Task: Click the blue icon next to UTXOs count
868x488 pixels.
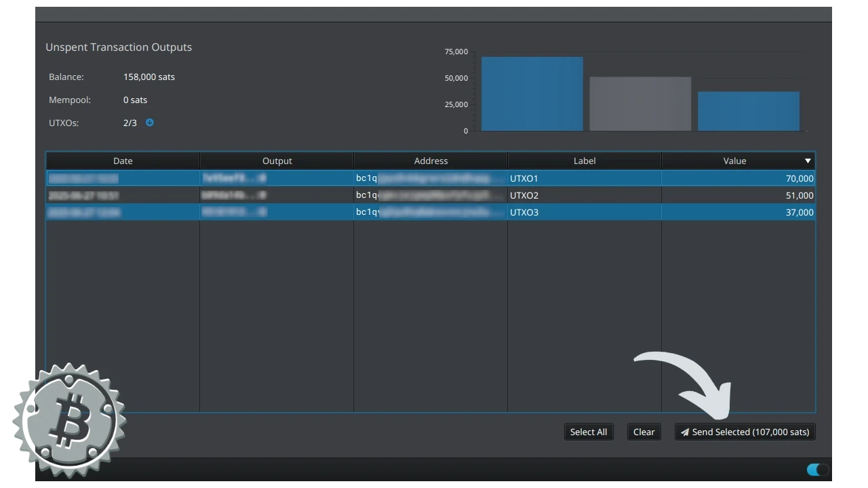Action: (150, 123)
